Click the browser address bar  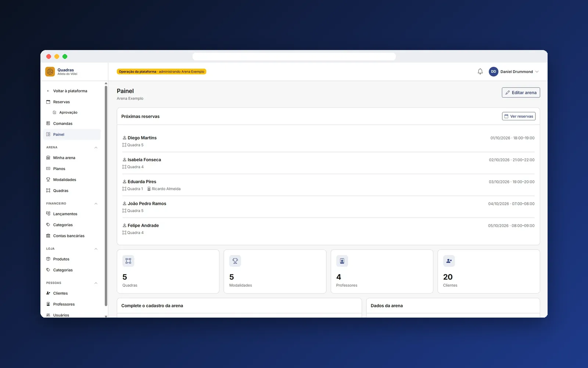(x=294, y=56)
